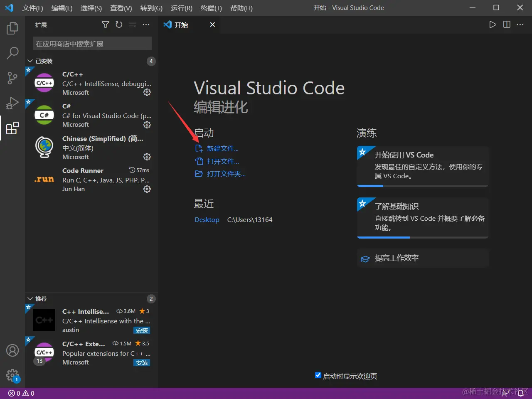
Task: Click the installed count badge 4
Action: click(x=151, y=61)
